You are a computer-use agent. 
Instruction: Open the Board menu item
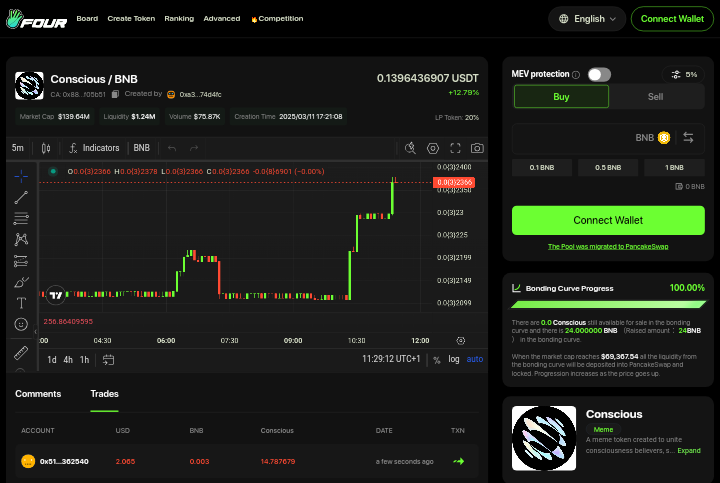pos(87,19)
